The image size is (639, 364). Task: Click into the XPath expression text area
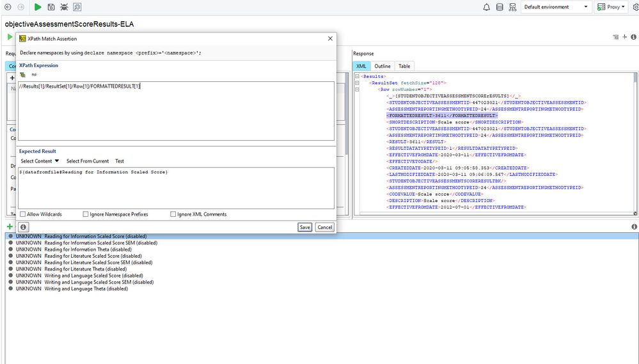pyautogui.click(x=176, y=111)
